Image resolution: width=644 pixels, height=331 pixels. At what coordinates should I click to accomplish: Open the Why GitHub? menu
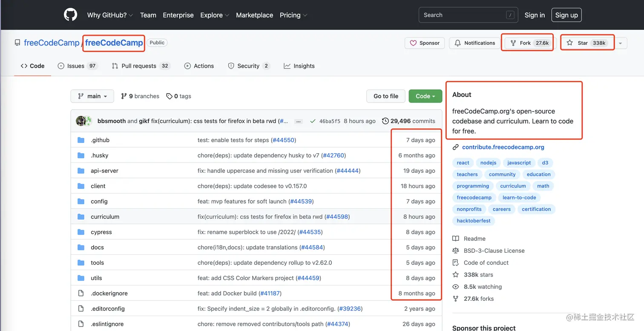pyautogui.click(x=110, y=15)
